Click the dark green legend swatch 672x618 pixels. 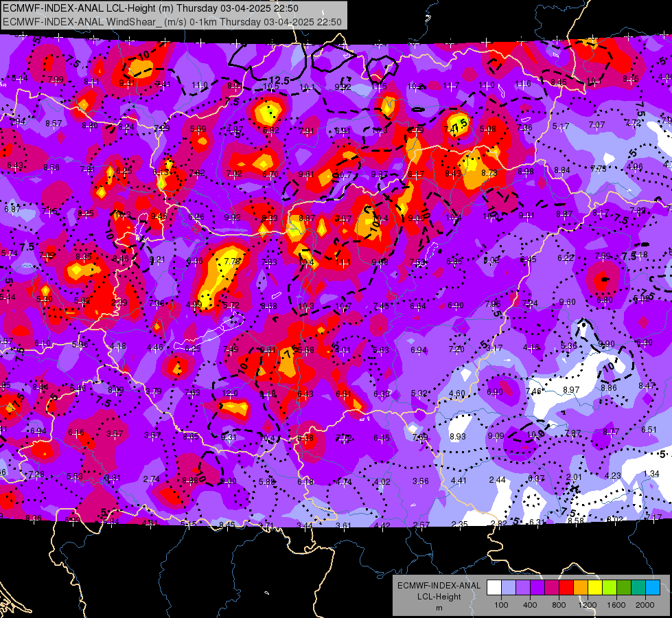click(624, 588)
